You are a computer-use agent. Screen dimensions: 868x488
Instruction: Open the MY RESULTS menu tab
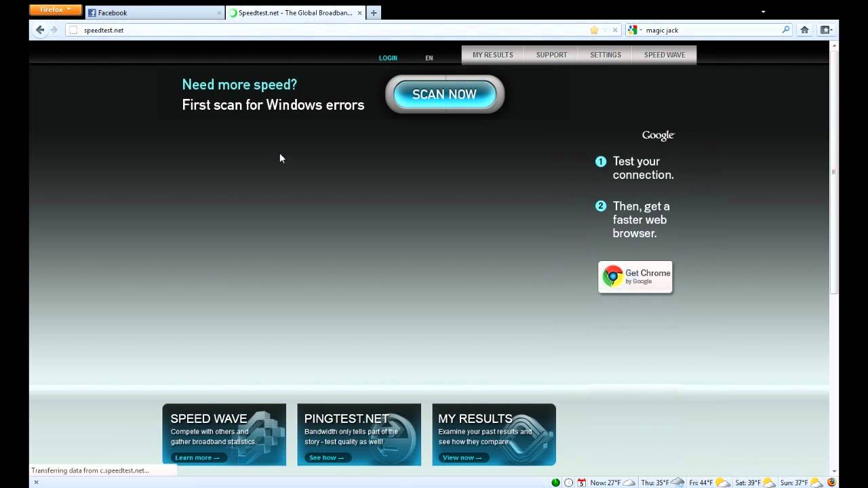[493, 55]
